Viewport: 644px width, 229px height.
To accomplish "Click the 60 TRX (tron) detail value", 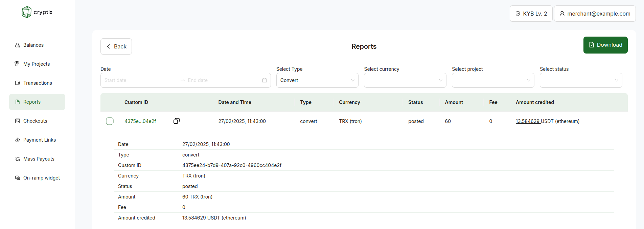I will coord(197,197).
